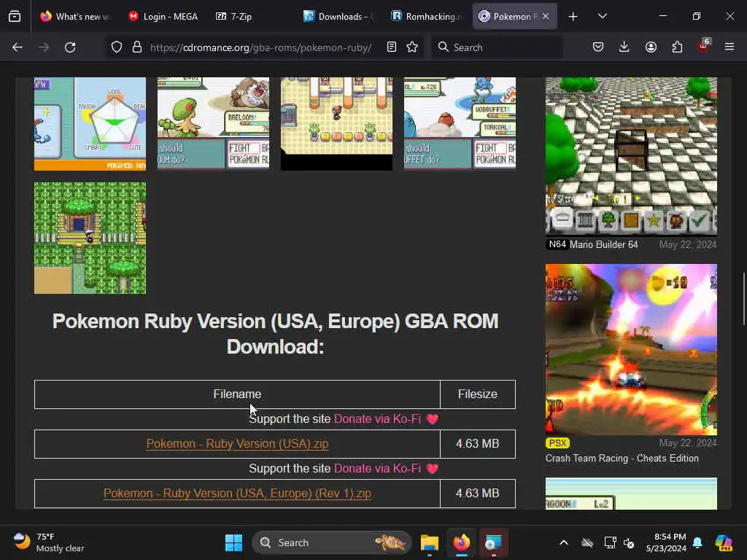Open the indoor room screenshot thumbnail
The image size is (747, 560).
336,124
